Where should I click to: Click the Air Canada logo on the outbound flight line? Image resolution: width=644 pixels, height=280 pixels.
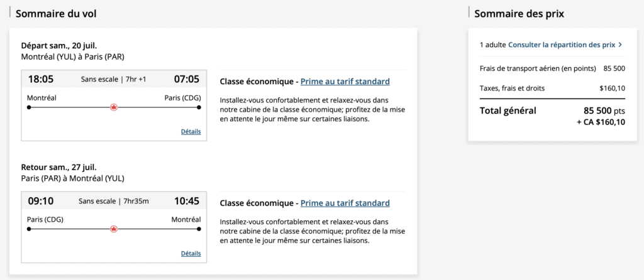coord(114,107)
